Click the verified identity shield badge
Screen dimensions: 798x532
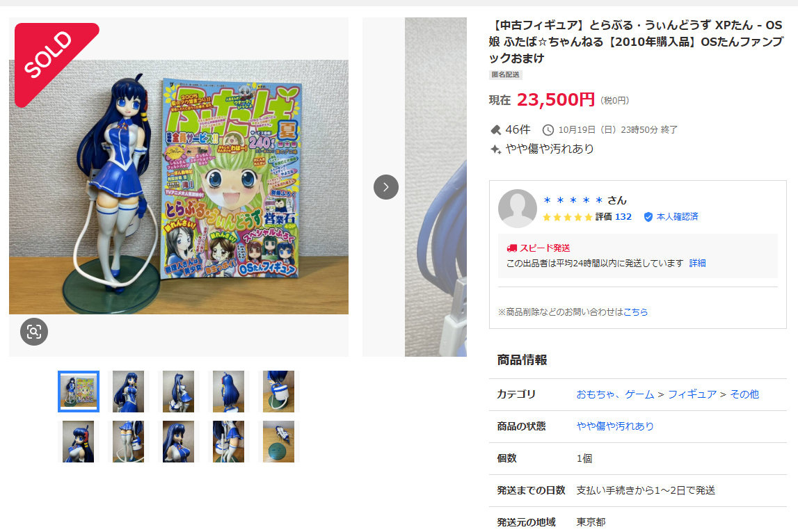point(648,217)
